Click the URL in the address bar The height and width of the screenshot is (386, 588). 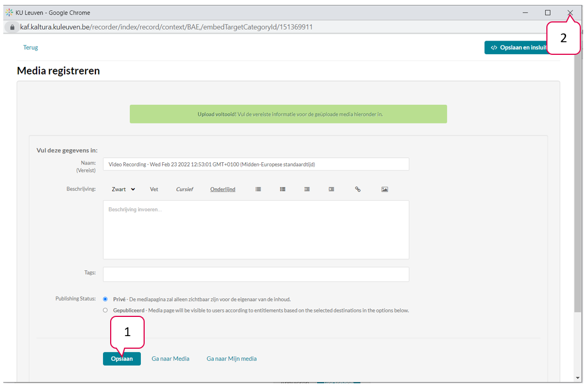[x=167, y=27]
